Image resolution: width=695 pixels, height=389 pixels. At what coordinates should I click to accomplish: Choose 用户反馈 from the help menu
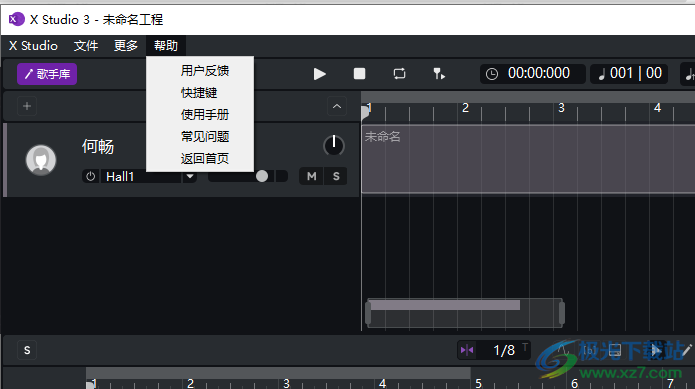(x=205, y=70)
